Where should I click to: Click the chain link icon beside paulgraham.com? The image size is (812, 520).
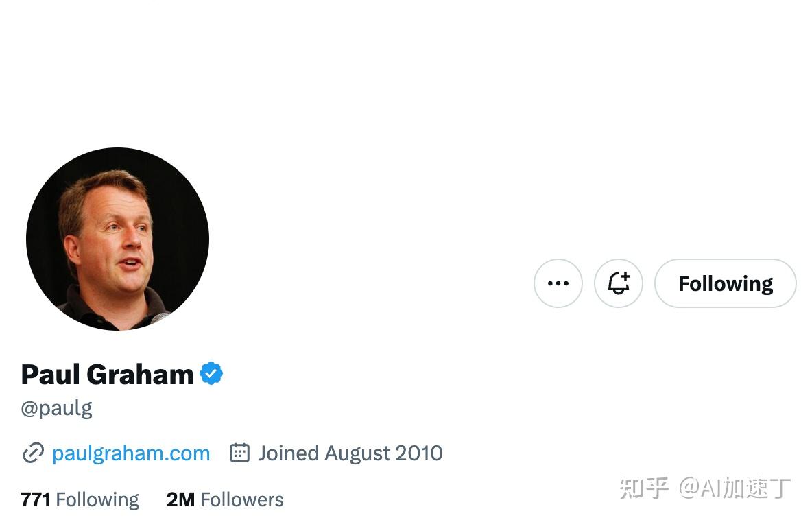coord(33,453)
